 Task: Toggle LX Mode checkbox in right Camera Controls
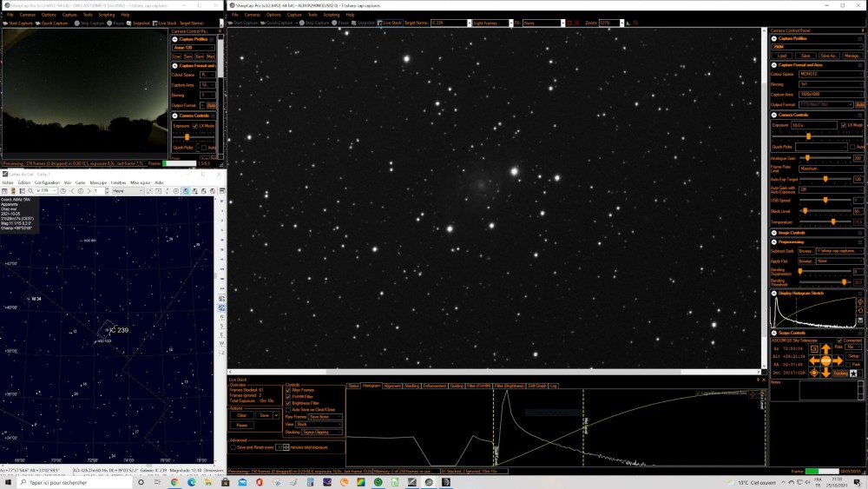pos(844,125)
